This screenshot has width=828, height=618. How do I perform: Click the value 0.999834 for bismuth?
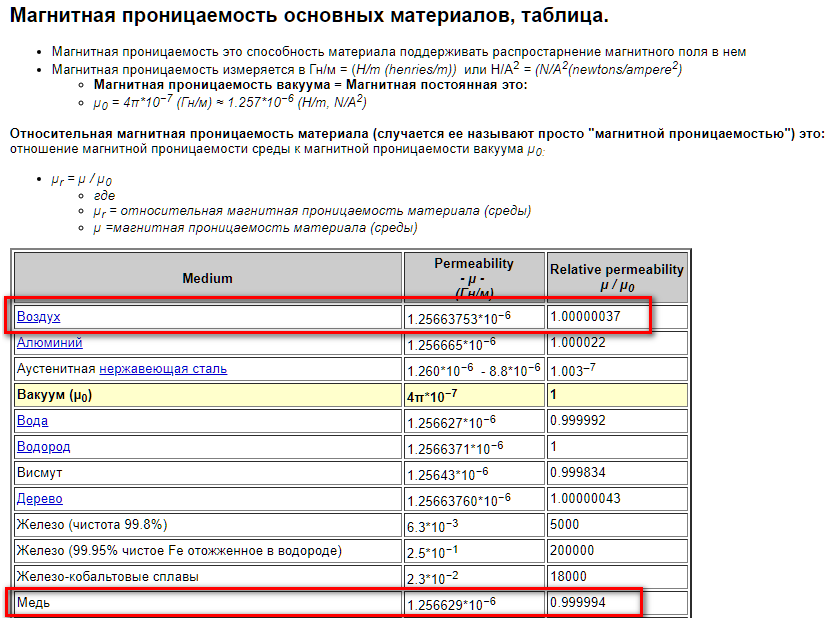pos(578,472)
